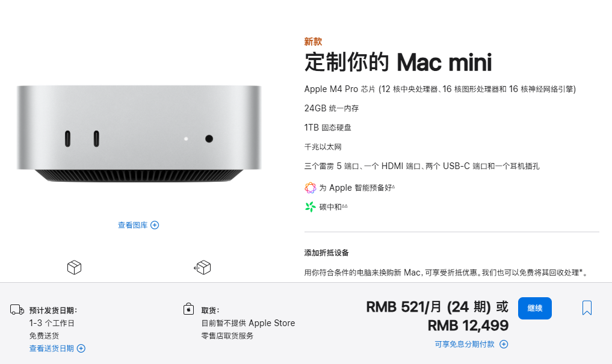
Task: Click the delivery truck icon
Action: (x=17, y=310)
